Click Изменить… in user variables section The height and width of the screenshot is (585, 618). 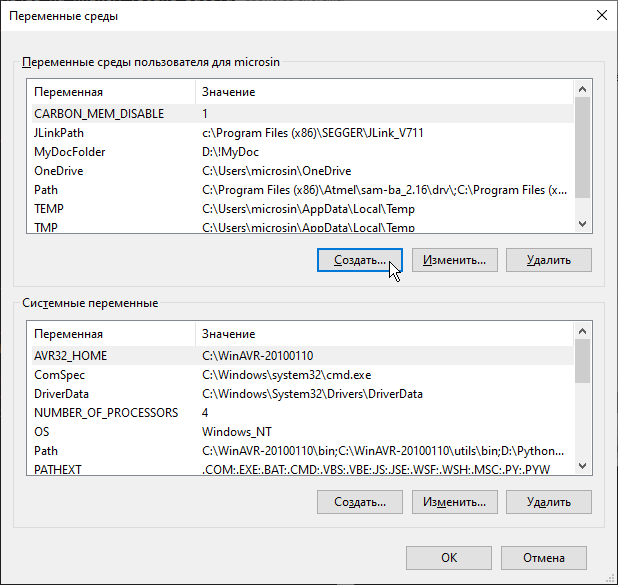tap(455, 260)
